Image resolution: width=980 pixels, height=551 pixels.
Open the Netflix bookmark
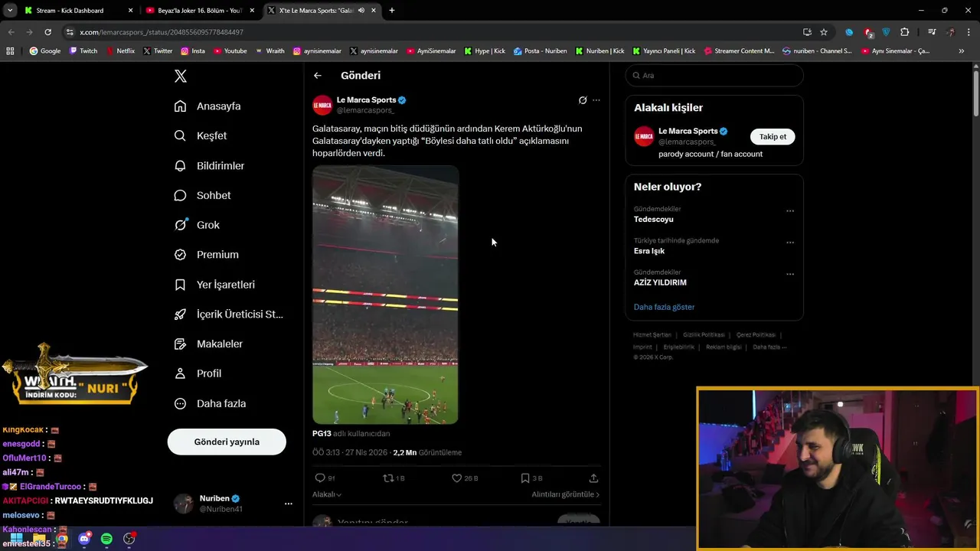point(120,51)
